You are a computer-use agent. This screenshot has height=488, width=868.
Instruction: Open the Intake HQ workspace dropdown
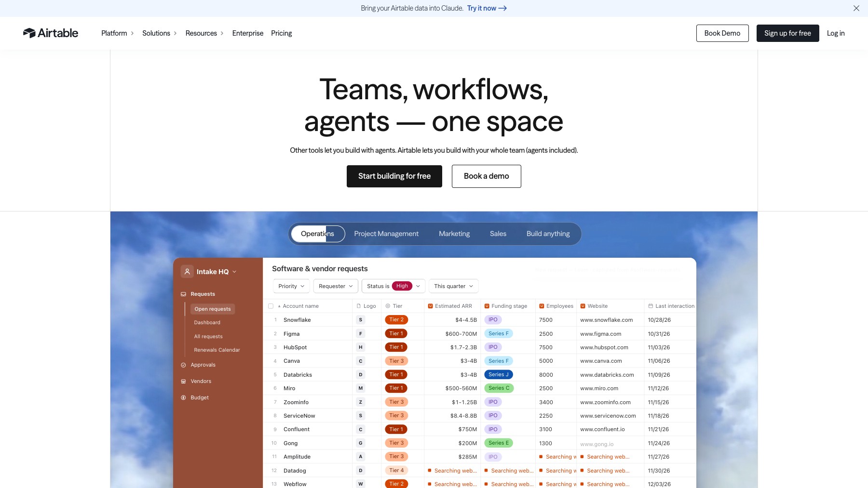click(x=234, y=272)
